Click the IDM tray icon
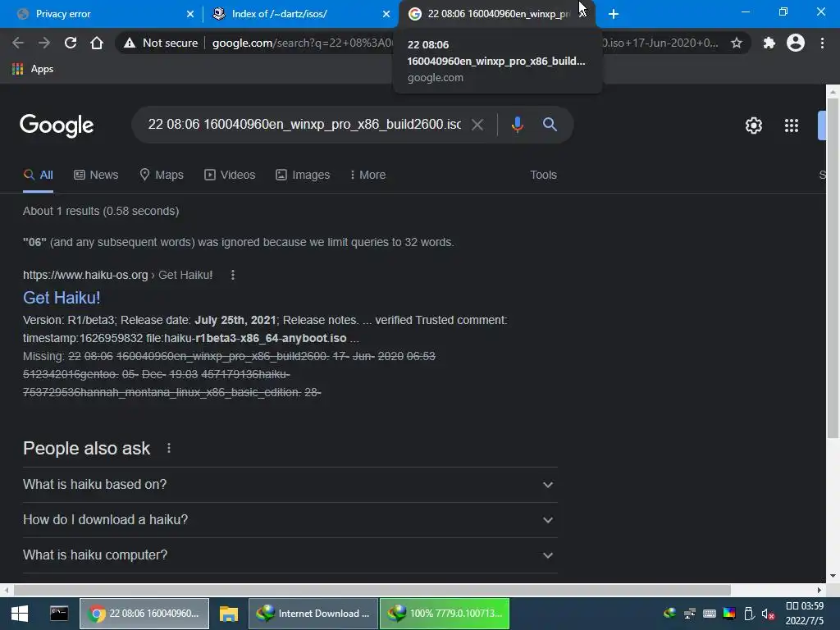Screen dimensions: 840x630 pyautogui.click(x=669, y=614)
